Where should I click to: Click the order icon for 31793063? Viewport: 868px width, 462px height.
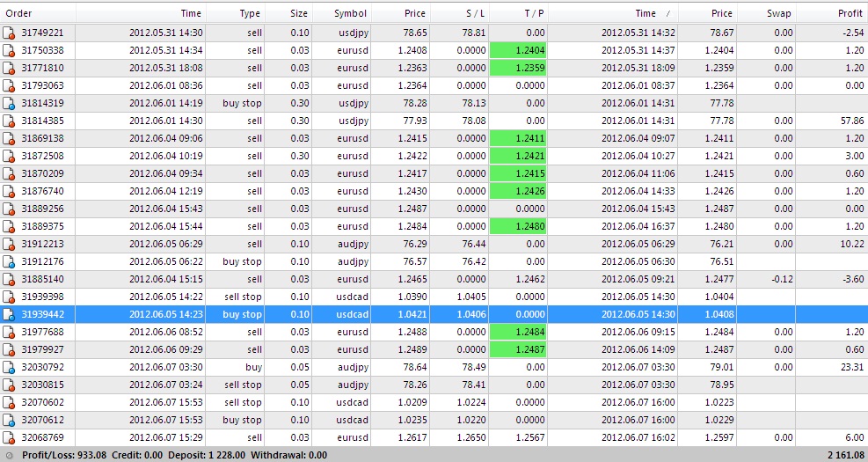[x=9, y=86]
